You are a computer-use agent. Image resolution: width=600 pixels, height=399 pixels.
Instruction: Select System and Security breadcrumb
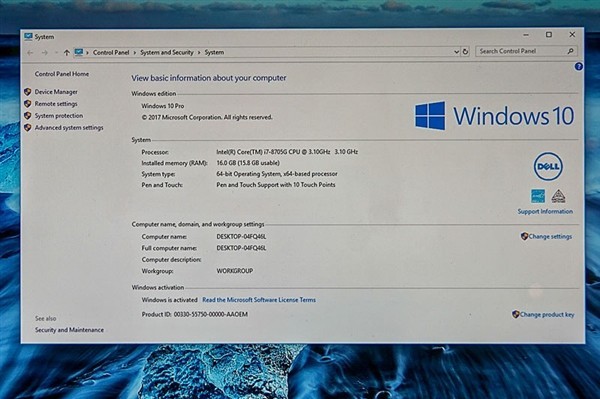click(x=167, y=52)
